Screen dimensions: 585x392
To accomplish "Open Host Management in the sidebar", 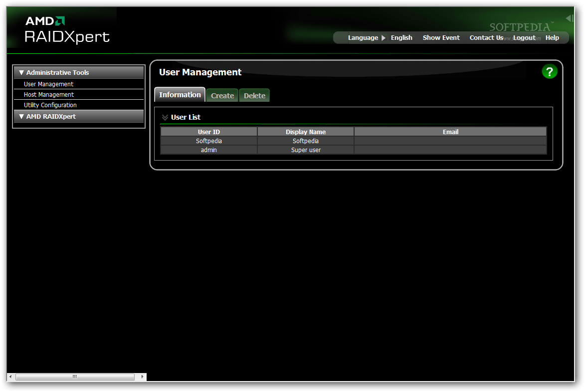I will tap(49, 95).
